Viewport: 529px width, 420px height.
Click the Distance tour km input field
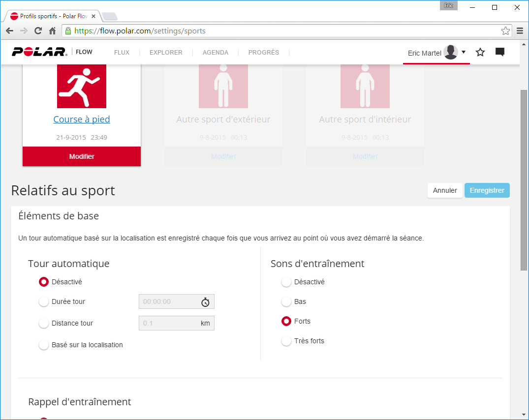(169, 324)
